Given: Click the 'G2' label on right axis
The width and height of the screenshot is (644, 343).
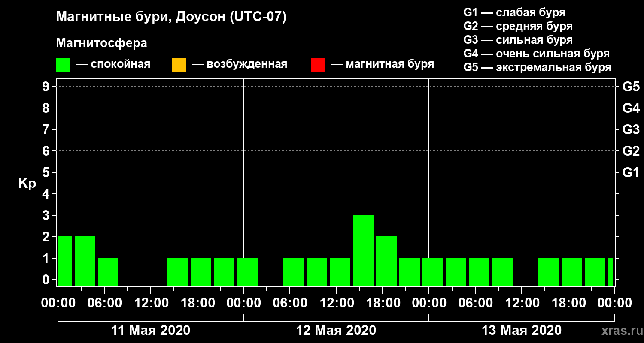Looking at the screenshot, I should [631, 151].
